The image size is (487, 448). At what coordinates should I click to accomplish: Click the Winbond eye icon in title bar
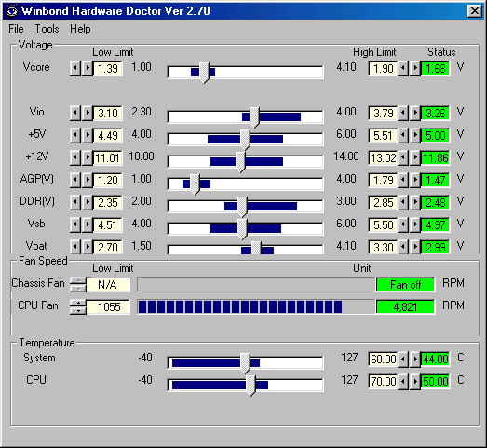(12, 11)
